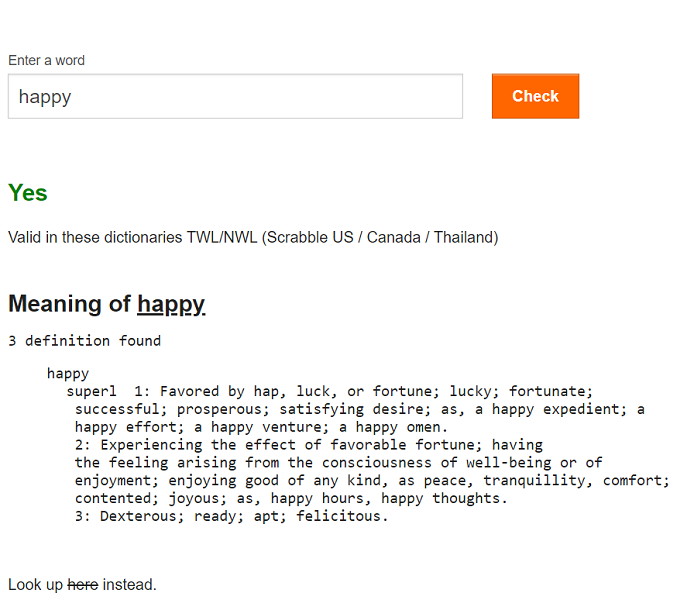Click the Meaning of heading text

pos(69,304)
